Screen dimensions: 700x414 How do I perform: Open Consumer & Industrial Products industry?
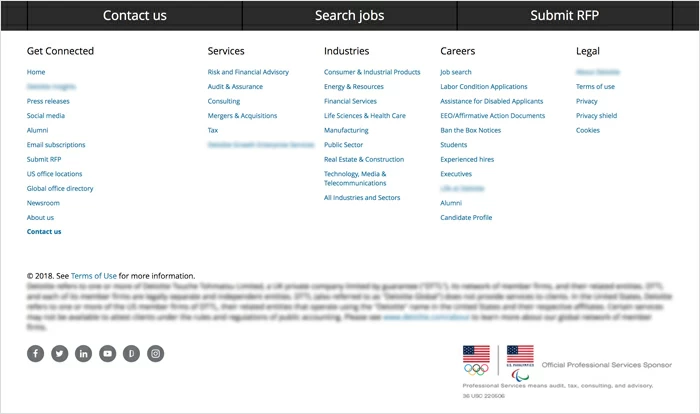[x=372, y=72]
